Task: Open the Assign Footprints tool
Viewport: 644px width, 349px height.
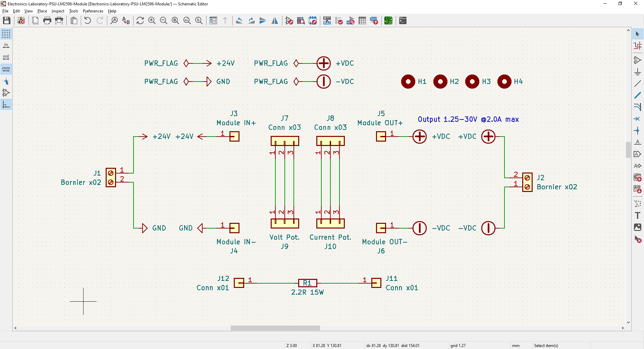Action: [x=351, y=20]
